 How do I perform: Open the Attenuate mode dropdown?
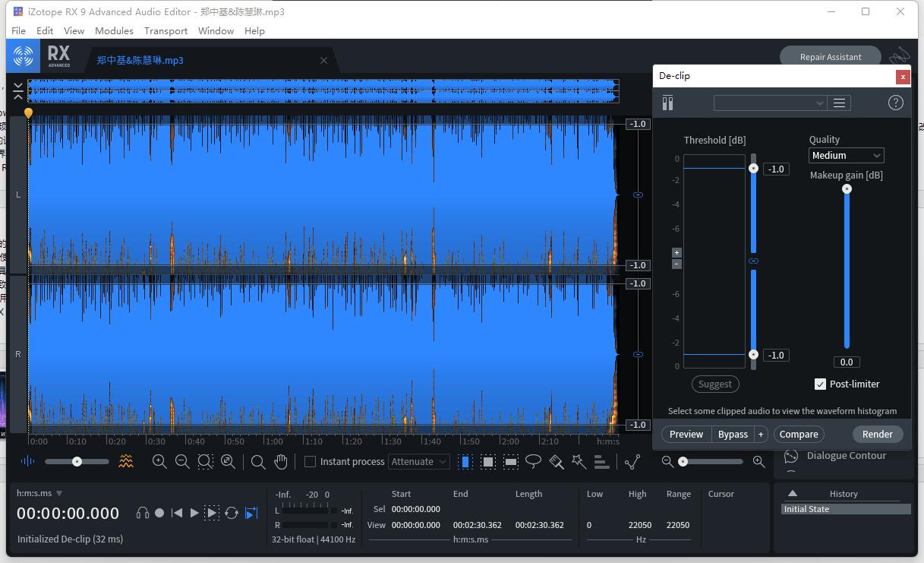[x=417, y=461]
